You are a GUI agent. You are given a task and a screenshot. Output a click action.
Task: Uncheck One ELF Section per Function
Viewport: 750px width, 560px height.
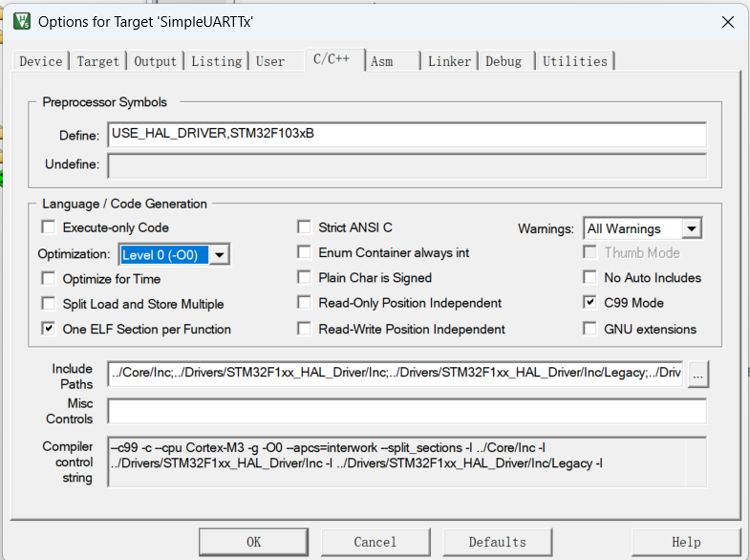tap(49, 329)
